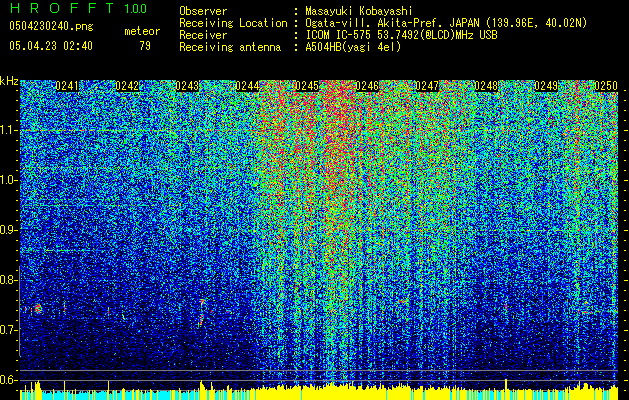Click the Receiver label

pyautogui.click(x=203, y=35)
